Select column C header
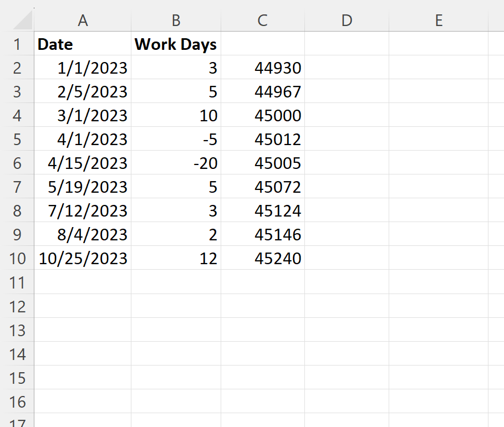Viewport: 504px width, 427px height. pyautogui.click(x=262, y=20)
